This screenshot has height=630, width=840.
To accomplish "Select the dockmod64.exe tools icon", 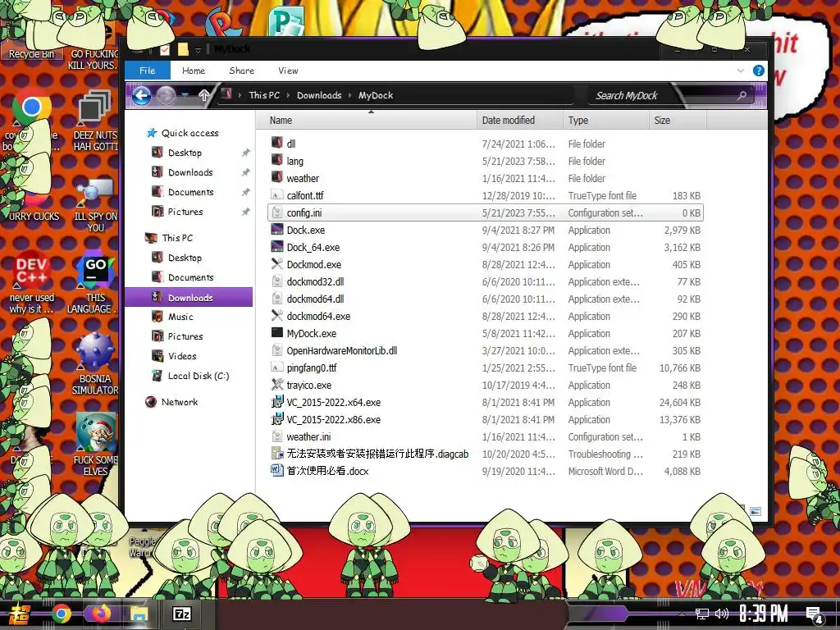I will pyautogui.click(x=277, y=316).
